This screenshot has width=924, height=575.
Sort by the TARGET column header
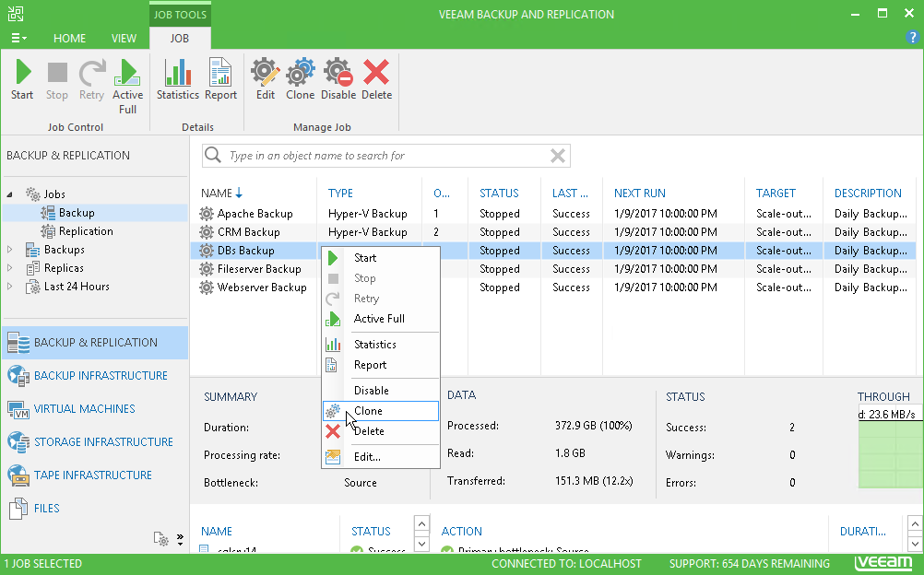tap(776, 194)
